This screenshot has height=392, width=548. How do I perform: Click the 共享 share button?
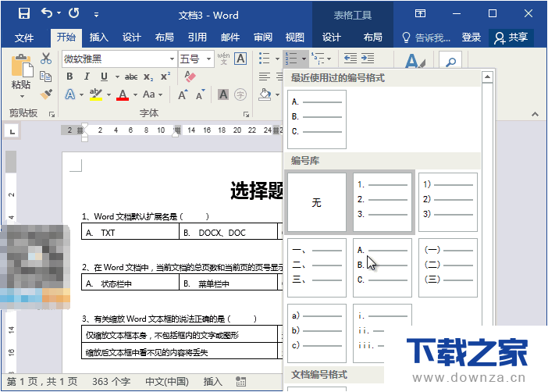click(511, 37)
